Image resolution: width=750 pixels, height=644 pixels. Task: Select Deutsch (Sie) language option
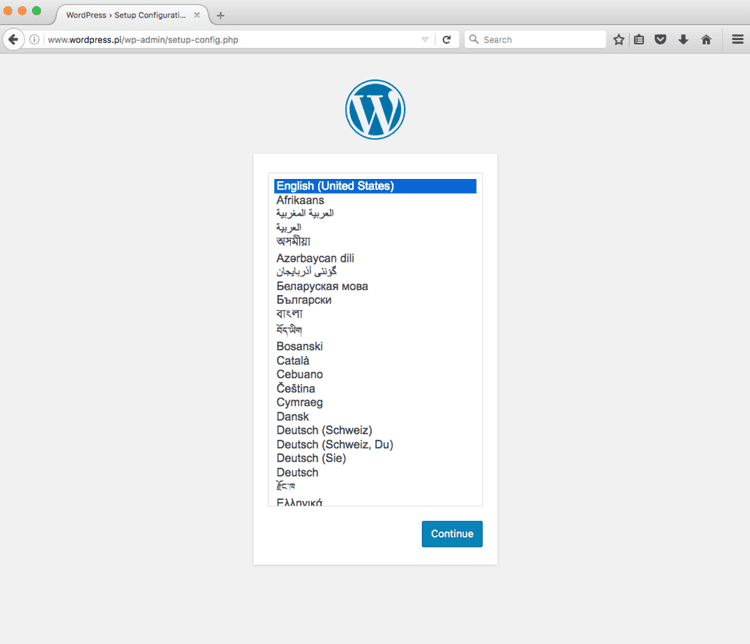tap(311, 458)
